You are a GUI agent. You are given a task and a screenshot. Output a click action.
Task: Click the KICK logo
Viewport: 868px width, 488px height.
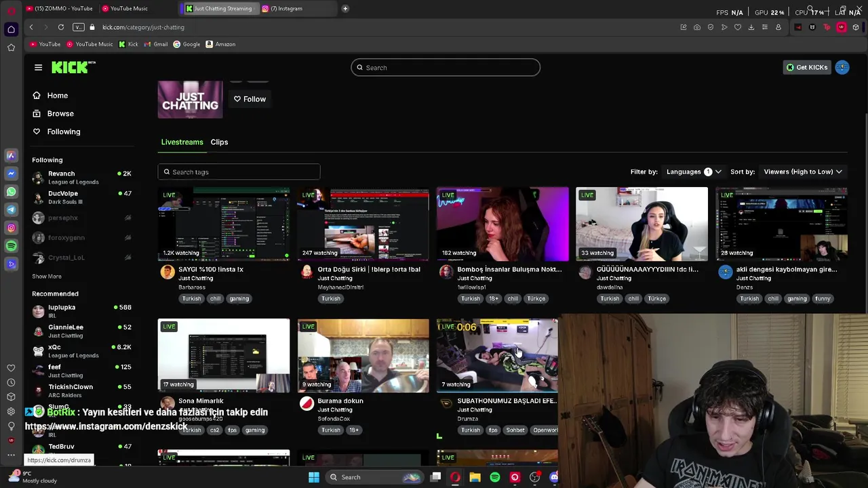coord(73,67)
